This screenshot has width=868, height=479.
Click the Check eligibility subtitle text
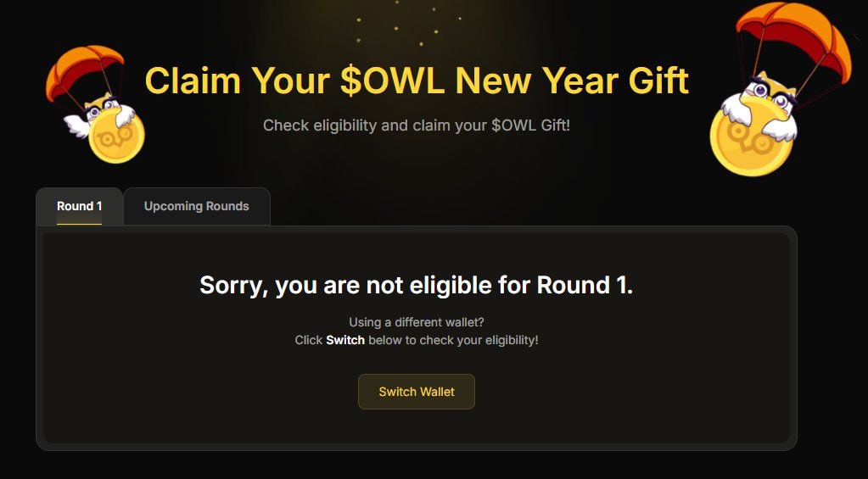pos(417,125)
